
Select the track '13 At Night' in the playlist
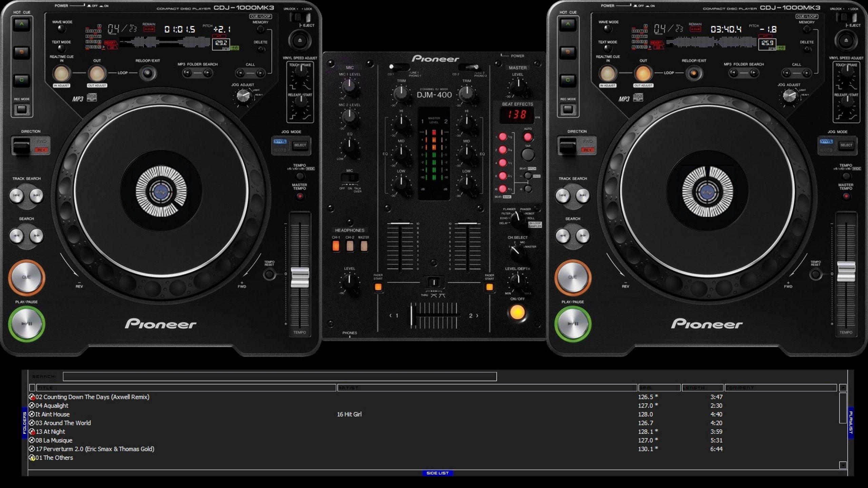(52, 431)
